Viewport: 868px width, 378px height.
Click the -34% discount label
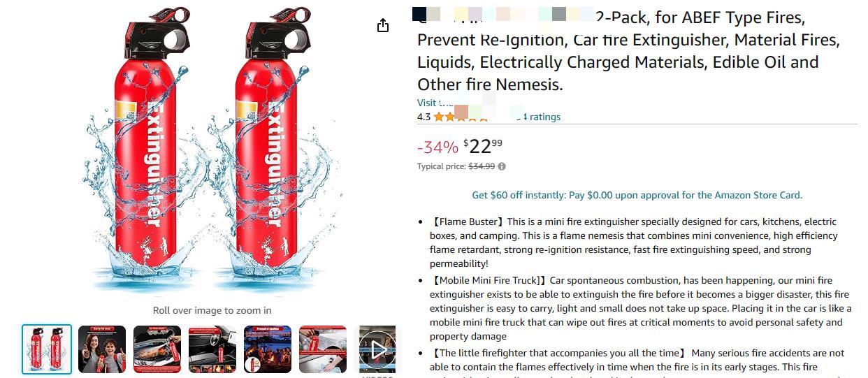[x=437, y=147]
